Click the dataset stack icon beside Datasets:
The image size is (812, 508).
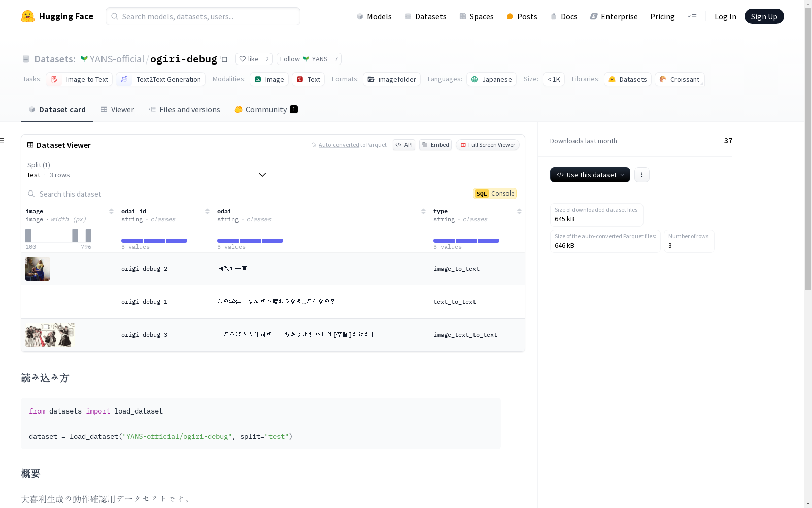[x=26, y=59]
